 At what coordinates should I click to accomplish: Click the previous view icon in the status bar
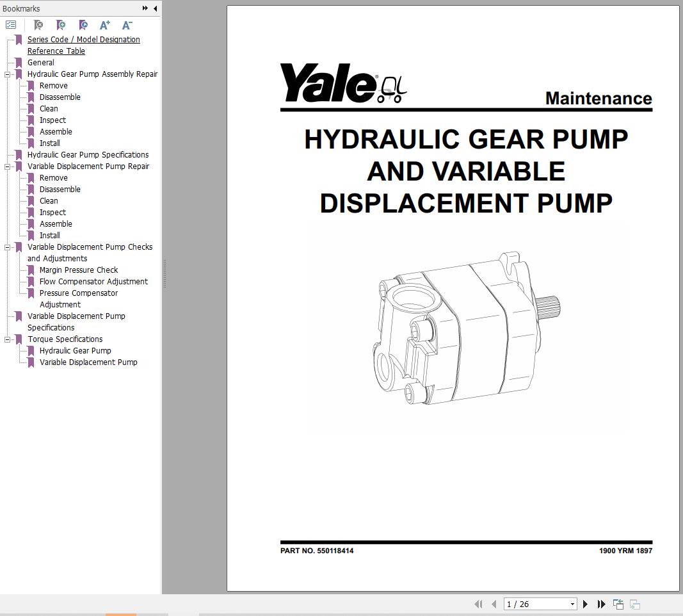pos(618,604)
